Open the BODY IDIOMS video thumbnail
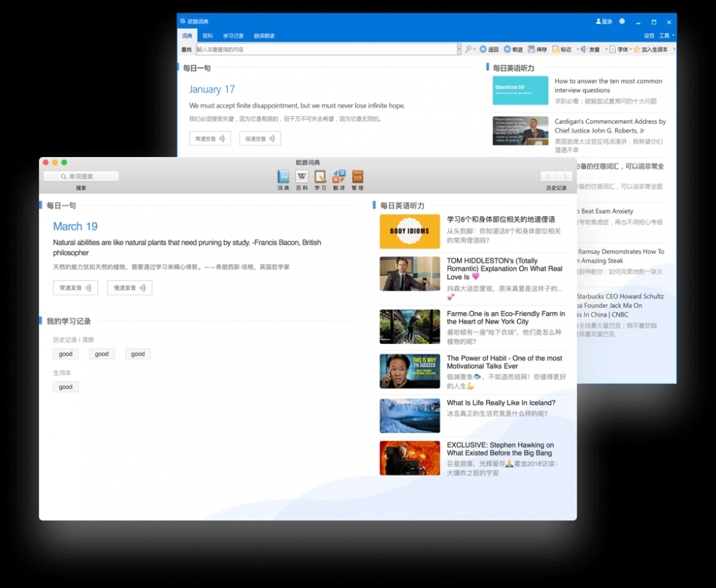This screenshot has height=588, width=716. click(409, 231)
